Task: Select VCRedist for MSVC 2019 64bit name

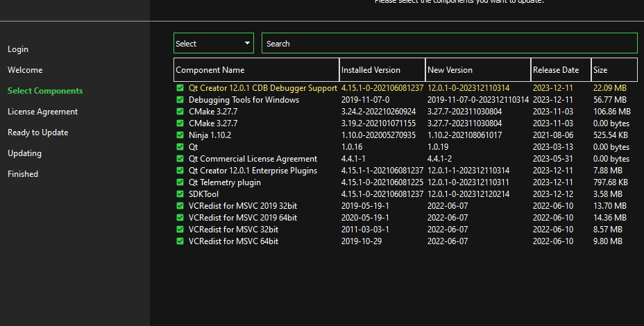Action: point(243,218)
